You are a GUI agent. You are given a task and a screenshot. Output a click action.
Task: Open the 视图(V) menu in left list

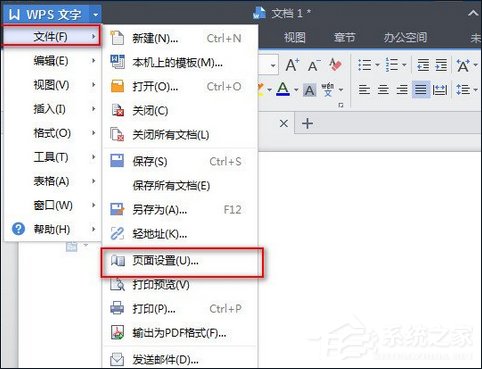pos(51,85)
